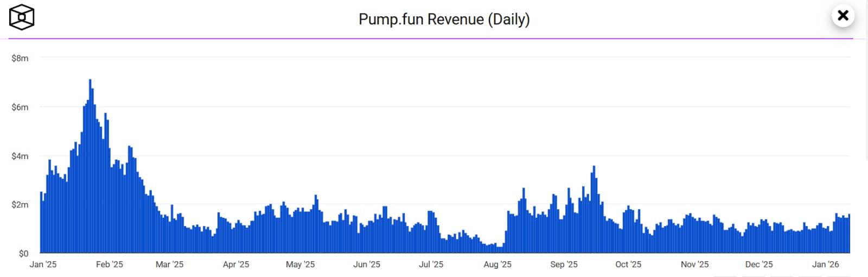
Task: Select the Feb '25 x-axis label
Action: (x=110, y=265)
